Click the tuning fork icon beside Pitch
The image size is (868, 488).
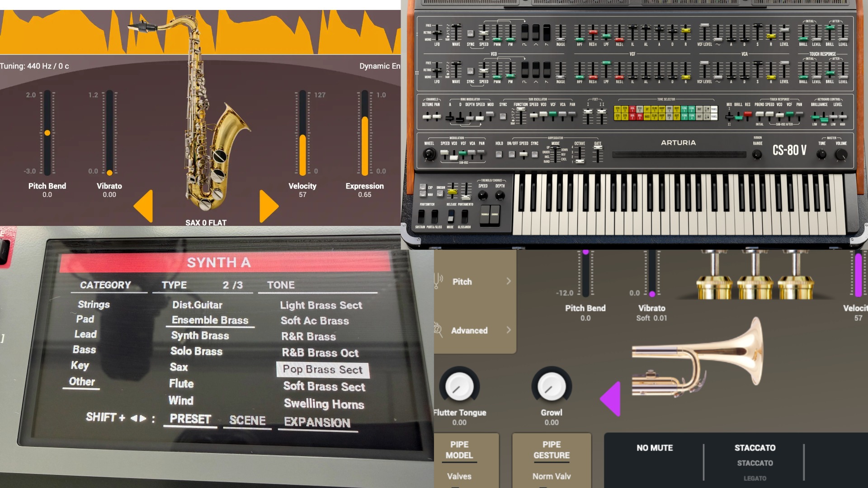tap(438, 281)
